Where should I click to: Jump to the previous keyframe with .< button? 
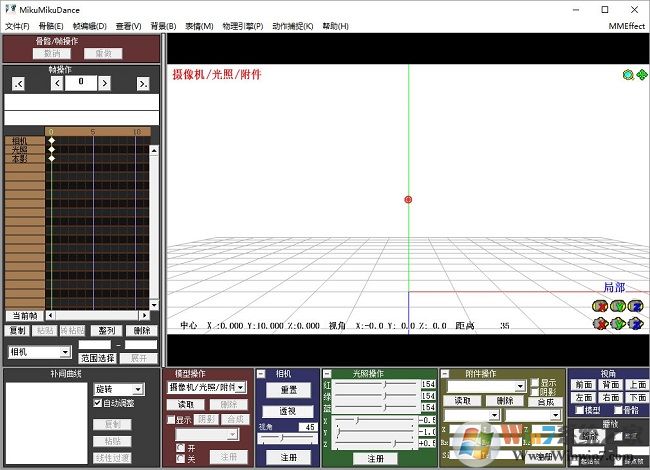[18, 84]
